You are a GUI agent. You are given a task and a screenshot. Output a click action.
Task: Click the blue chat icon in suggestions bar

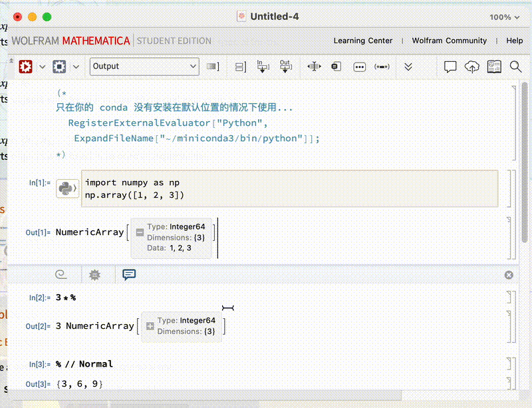pos(129,274)
